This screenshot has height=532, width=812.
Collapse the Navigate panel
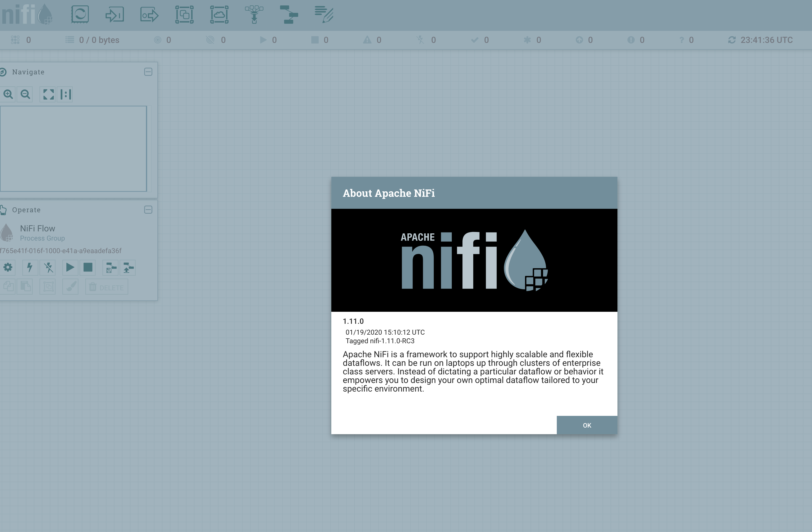(x=148, y=72)
